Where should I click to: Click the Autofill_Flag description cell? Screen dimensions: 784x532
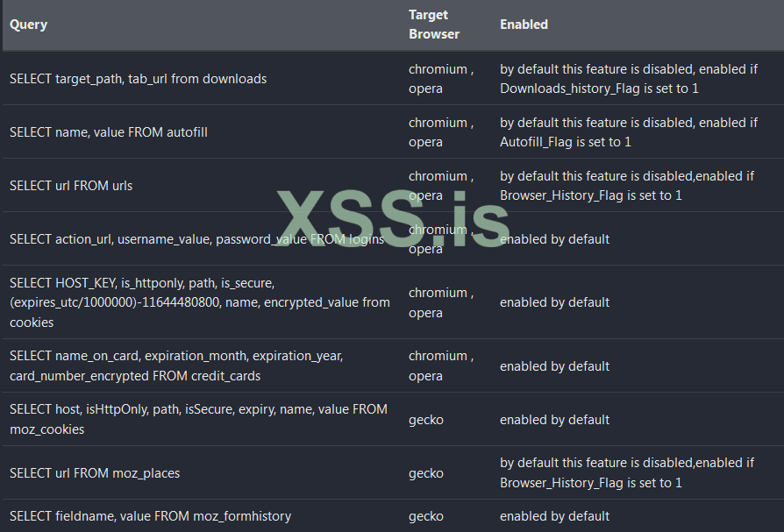(629, 132)
